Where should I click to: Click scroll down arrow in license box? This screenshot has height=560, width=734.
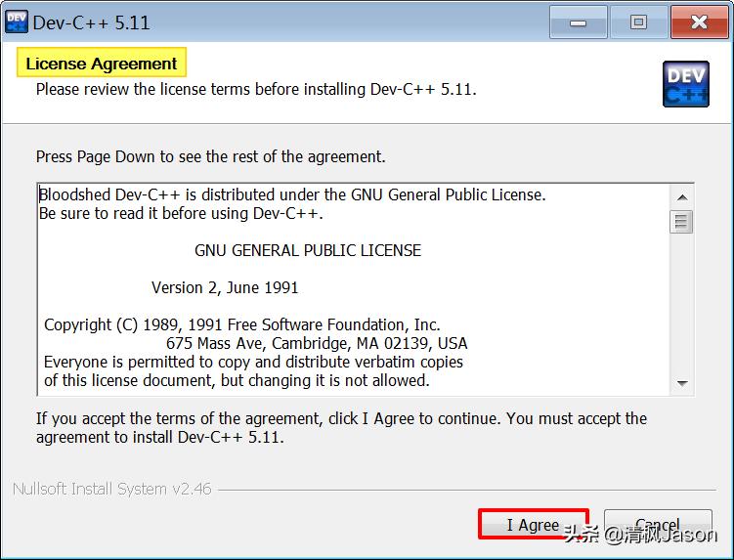pos(682,383)
